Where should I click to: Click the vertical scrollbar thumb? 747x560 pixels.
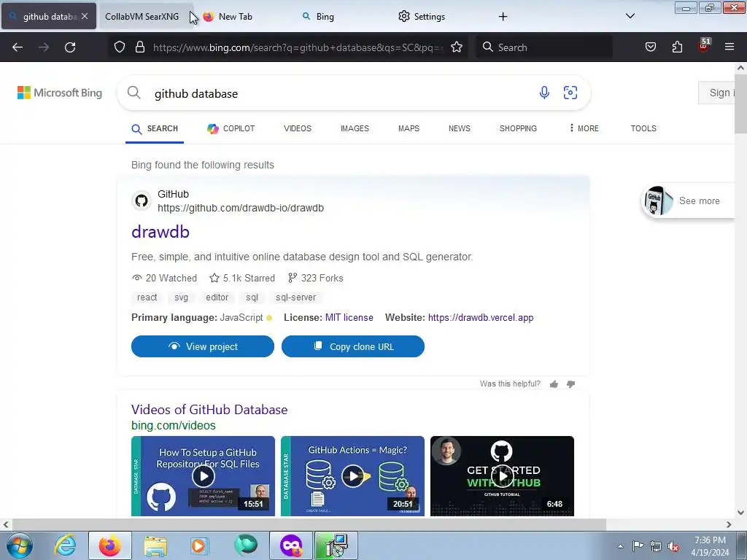tap(740, 104)
